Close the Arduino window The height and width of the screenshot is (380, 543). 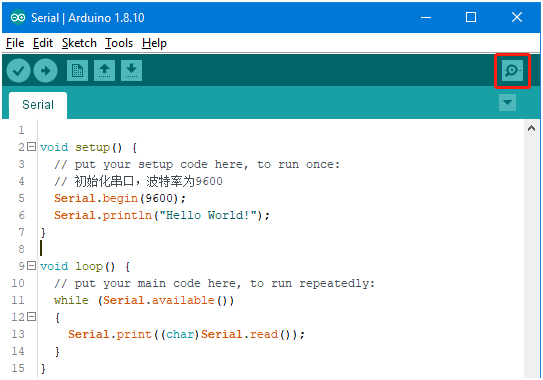(517, 17)
